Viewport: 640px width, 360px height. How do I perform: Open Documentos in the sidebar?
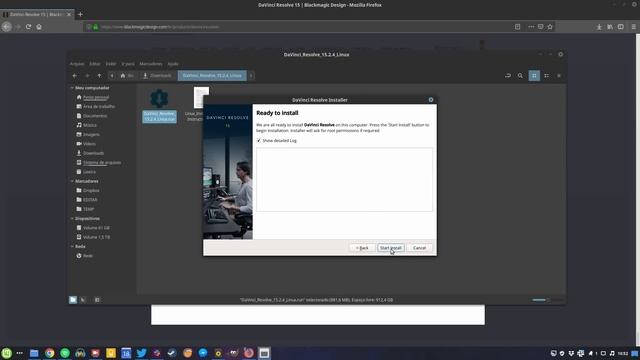click(95, 116)
